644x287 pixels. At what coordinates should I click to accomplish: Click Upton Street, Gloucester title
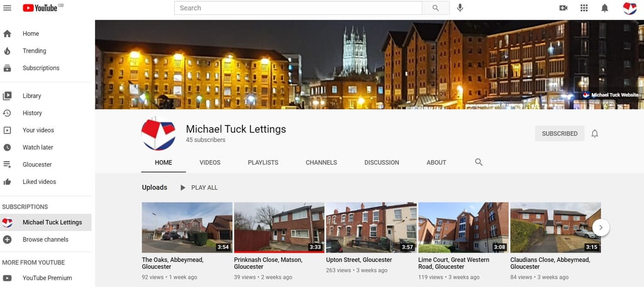pyautogui.click(x=359, y=260)
